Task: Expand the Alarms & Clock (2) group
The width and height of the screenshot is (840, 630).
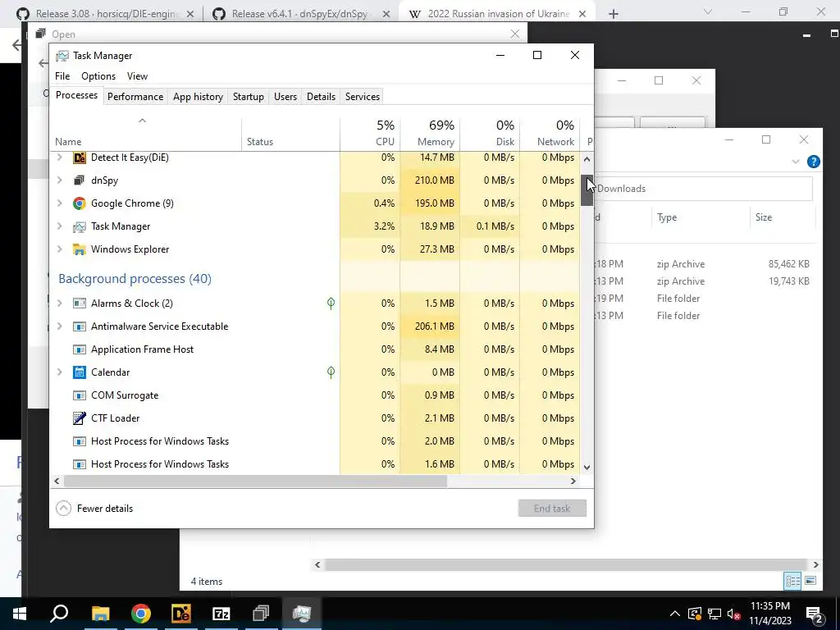Action: [x=59, y=304]
